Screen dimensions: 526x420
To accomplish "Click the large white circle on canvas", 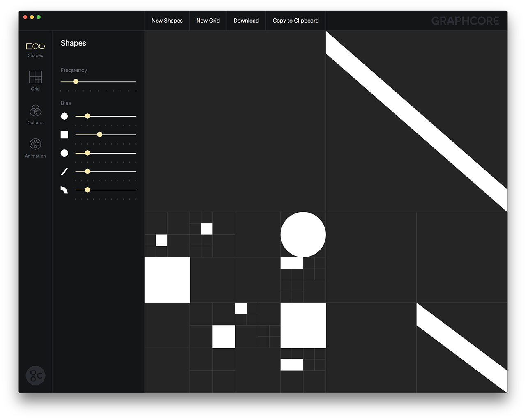I will pyautogui.click(x=303, y=234).
